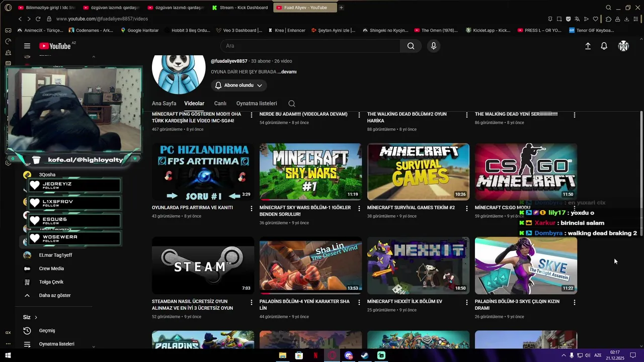Toggle taskbar volume speaker icon

588,355
